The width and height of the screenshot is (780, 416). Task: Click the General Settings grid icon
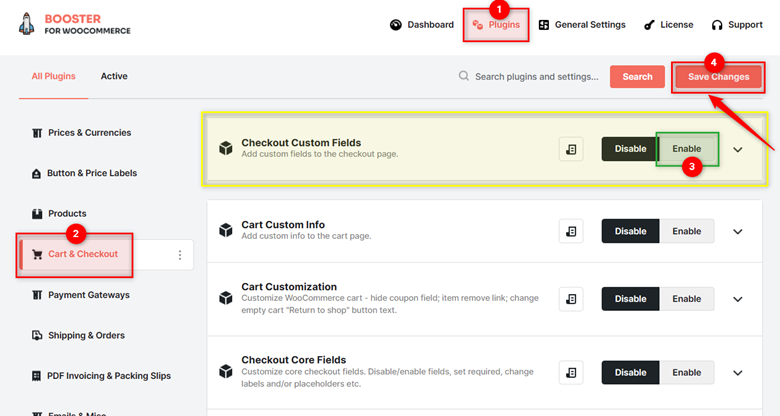(x=544, y=25)
